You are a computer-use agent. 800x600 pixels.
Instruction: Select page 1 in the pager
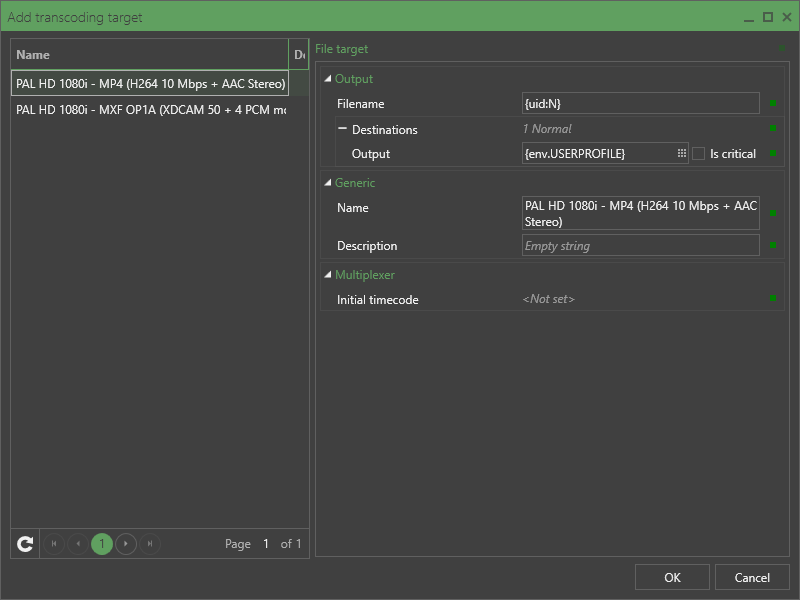pyautogui.click(x=102, y=544)
